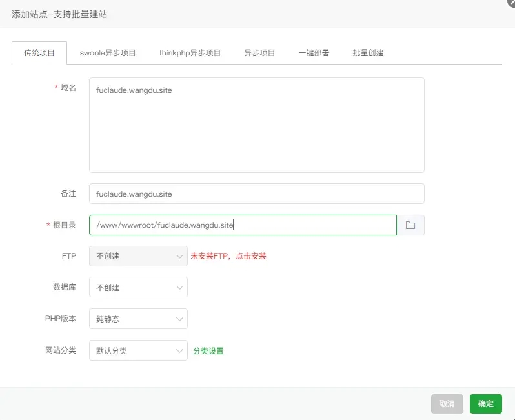Open the green 分类设置 link
Viewport: 515px width, 420px height.
[208, 351]
